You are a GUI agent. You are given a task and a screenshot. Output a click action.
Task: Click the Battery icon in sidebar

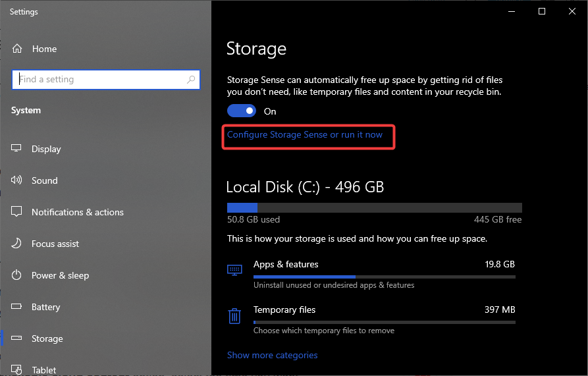(x=17, y=307)
